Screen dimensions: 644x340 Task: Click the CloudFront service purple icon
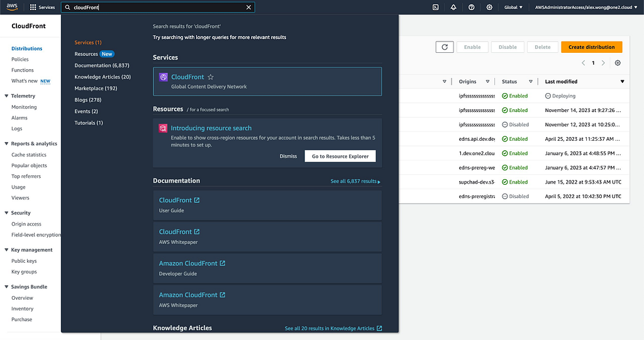[164, 77]
